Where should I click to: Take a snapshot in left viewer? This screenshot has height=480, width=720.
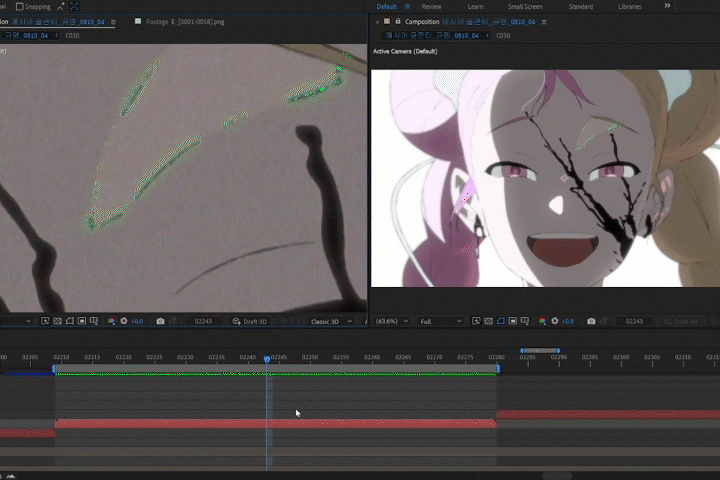pyautogui.click(x=160, y=321)
